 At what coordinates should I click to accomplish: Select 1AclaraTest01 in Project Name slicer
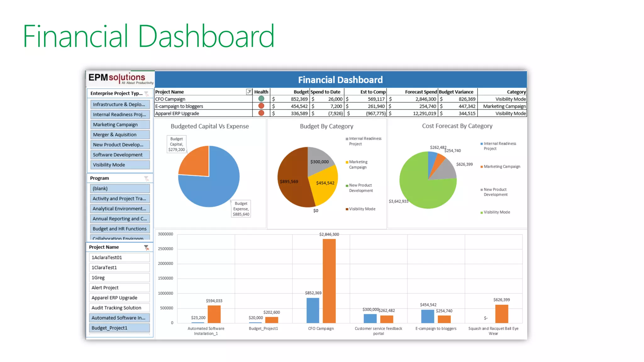click(x=119, y=257)
